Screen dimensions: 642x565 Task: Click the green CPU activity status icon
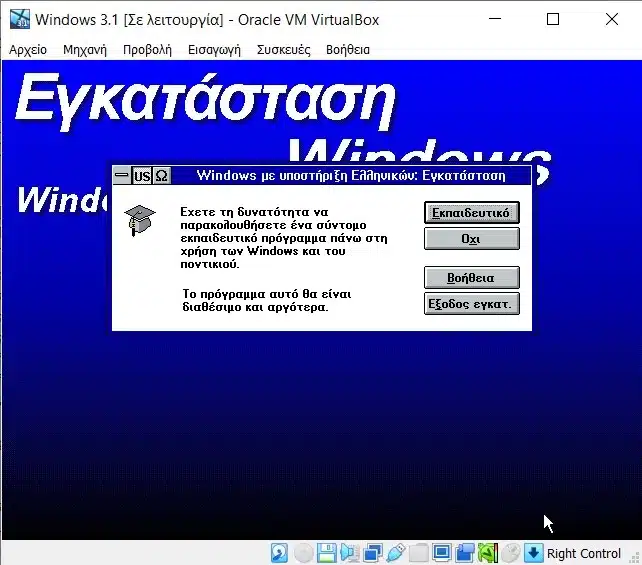(x=488, y=553)
